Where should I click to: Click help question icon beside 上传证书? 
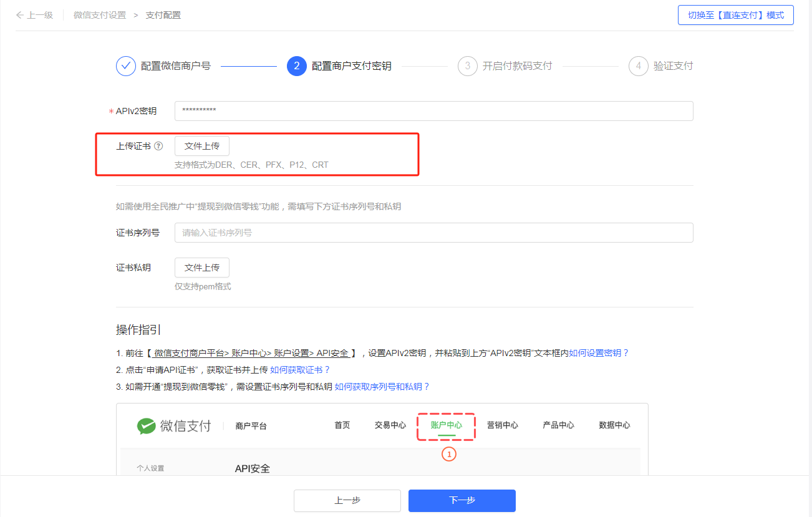tap(158, 146)
